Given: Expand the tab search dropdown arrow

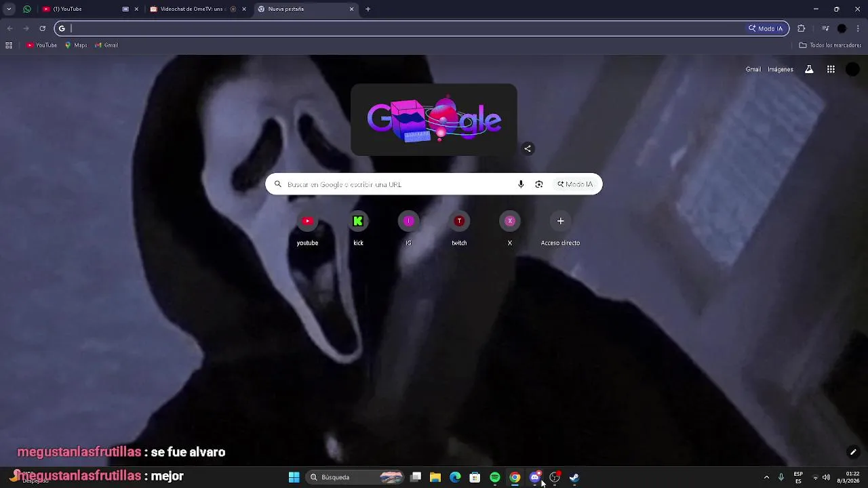Looking at the screenshot, I should (9, 9).
